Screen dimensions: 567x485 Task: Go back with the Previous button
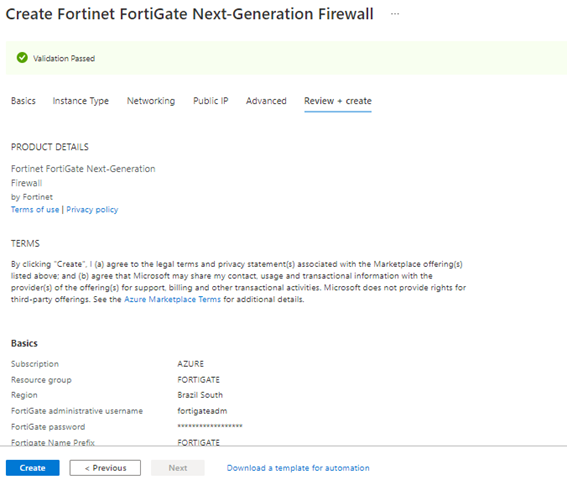pyautogui.click(x=105, y=468)
